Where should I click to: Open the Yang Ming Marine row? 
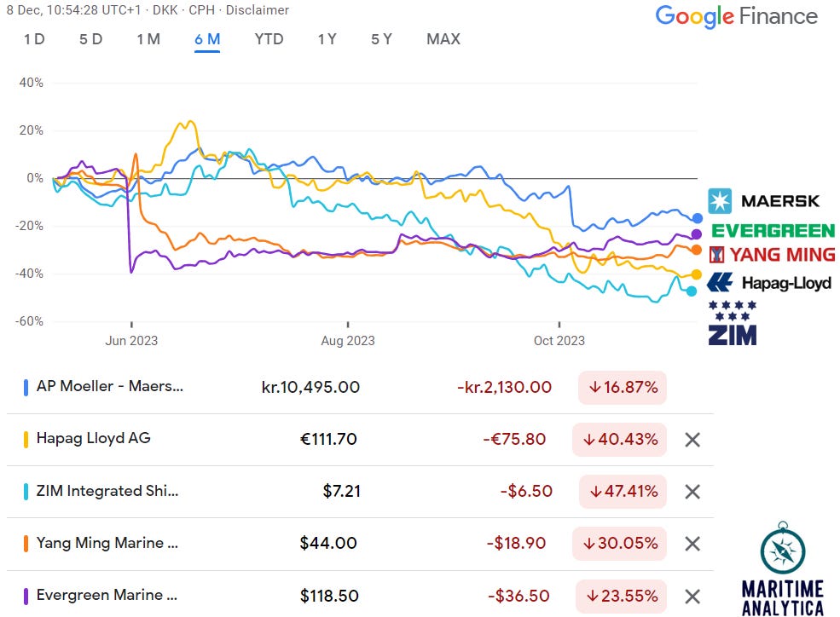[360, 544]
